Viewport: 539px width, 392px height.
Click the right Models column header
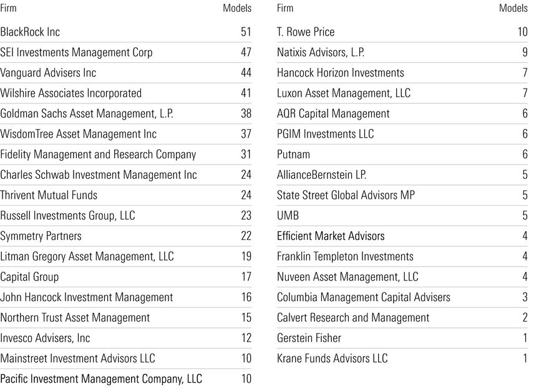513,8
